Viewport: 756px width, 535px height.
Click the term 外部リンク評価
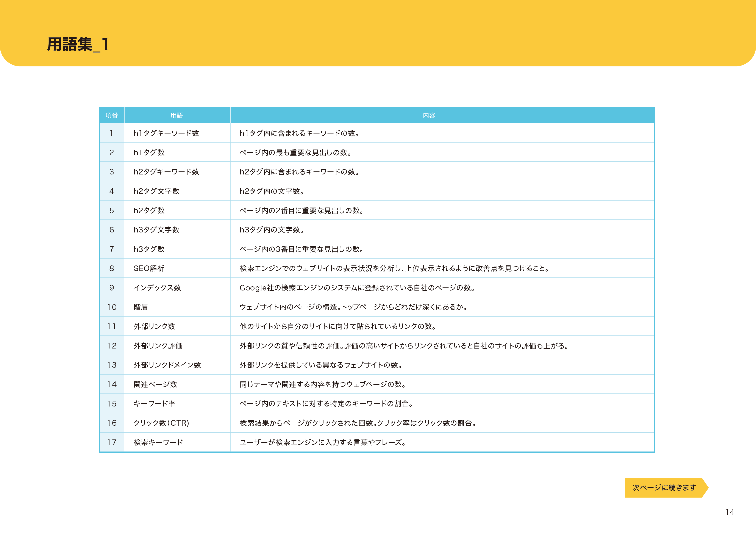[x=158, y=346]
